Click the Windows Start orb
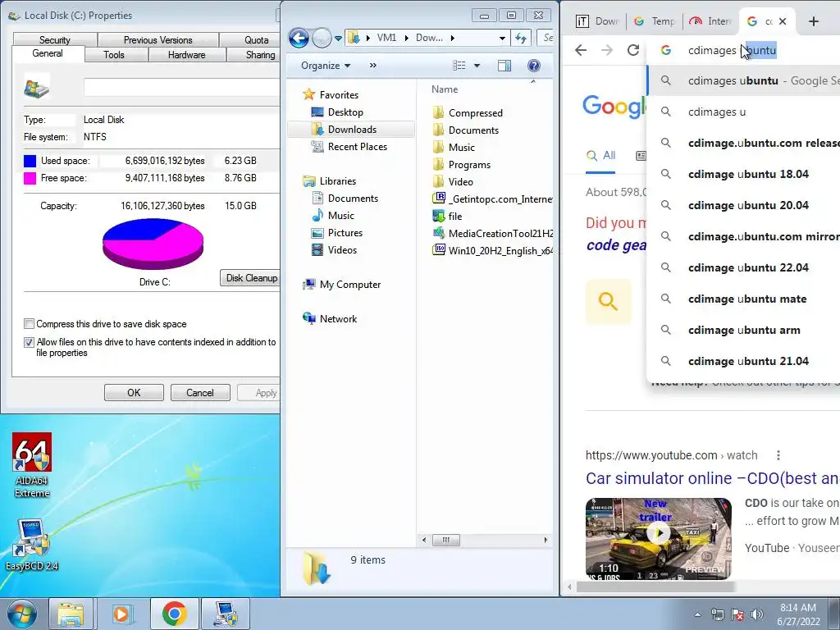 click(22, 614)
